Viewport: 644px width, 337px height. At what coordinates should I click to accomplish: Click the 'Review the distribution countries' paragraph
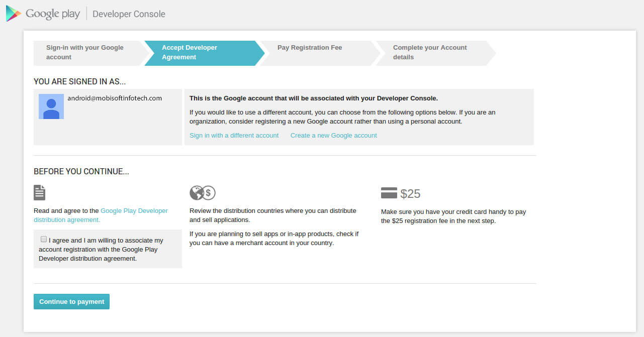click(273, 215)
